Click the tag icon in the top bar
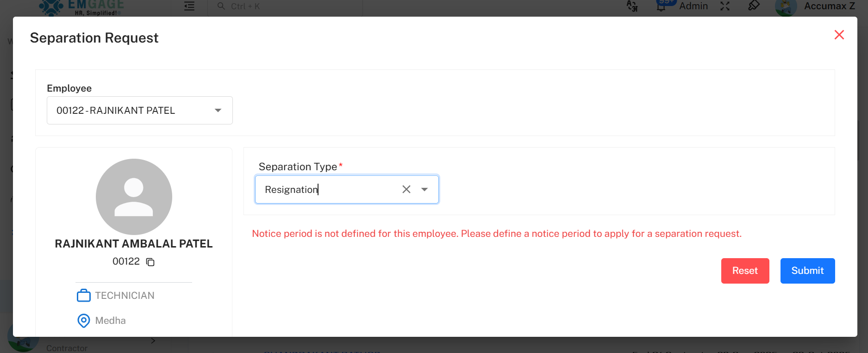Screen dimensions: 868x353 (754, 6)
